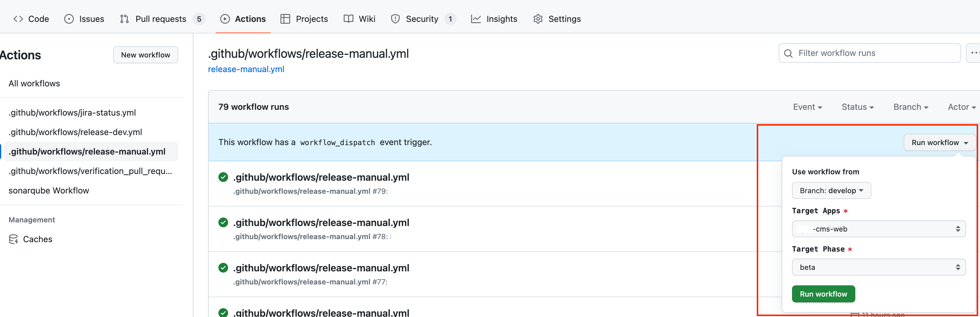Open repository Settings gear icon

click(x=537, y=19)
